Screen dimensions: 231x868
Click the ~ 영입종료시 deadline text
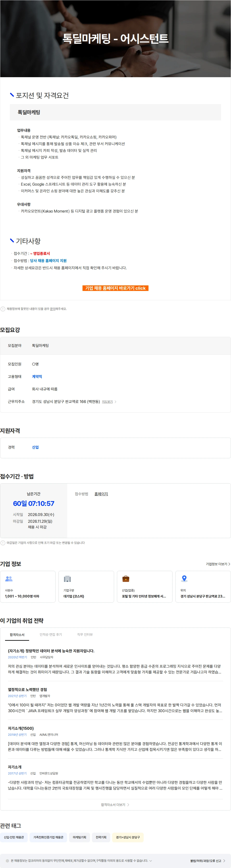[x=40, y=253]
